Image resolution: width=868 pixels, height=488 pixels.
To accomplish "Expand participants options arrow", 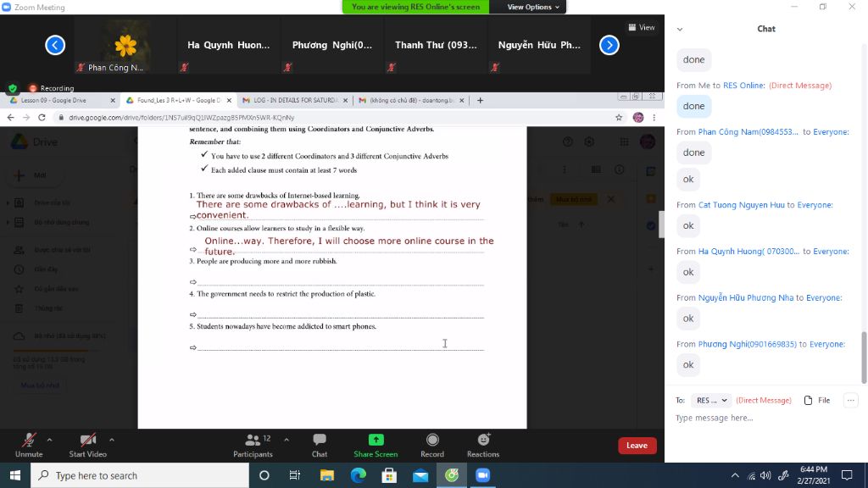I will click(287, 440).
